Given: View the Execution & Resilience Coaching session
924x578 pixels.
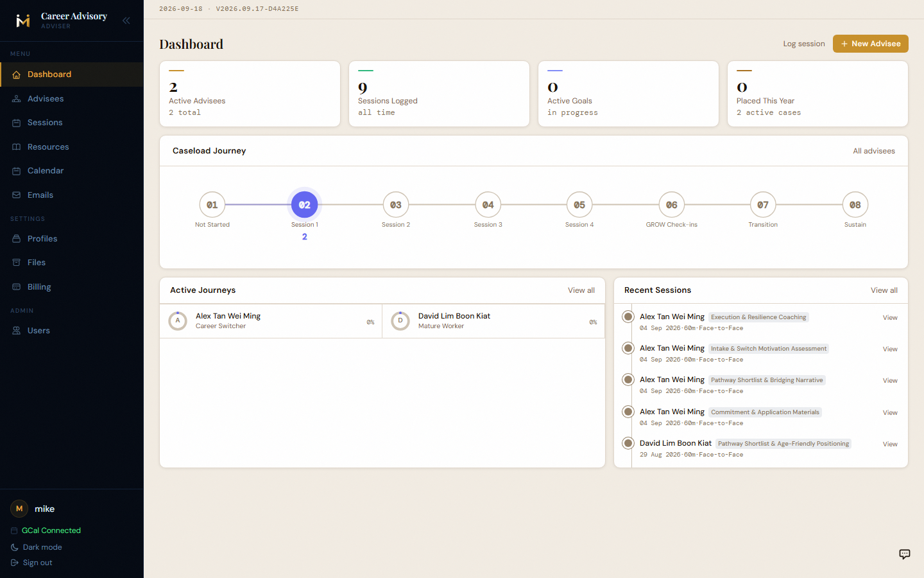Looking at the screenshot, I should [x=890, y=318].
